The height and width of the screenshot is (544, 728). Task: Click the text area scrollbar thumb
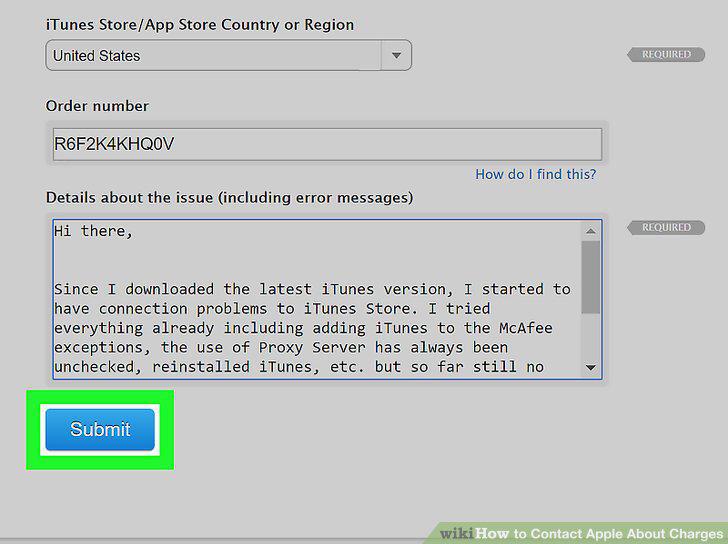[x=591, y=277]
